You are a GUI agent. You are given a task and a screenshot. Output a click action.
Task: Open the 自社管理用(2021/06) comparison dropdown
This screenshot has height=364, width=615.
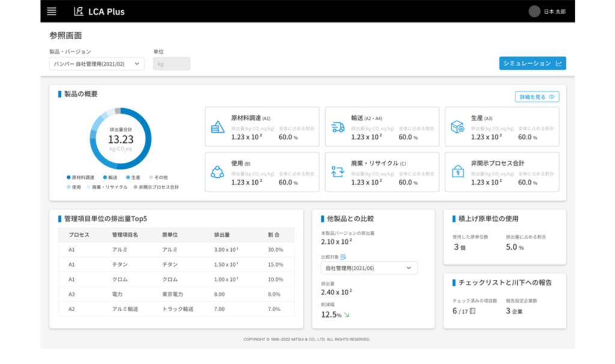click(x=368, y=268)
